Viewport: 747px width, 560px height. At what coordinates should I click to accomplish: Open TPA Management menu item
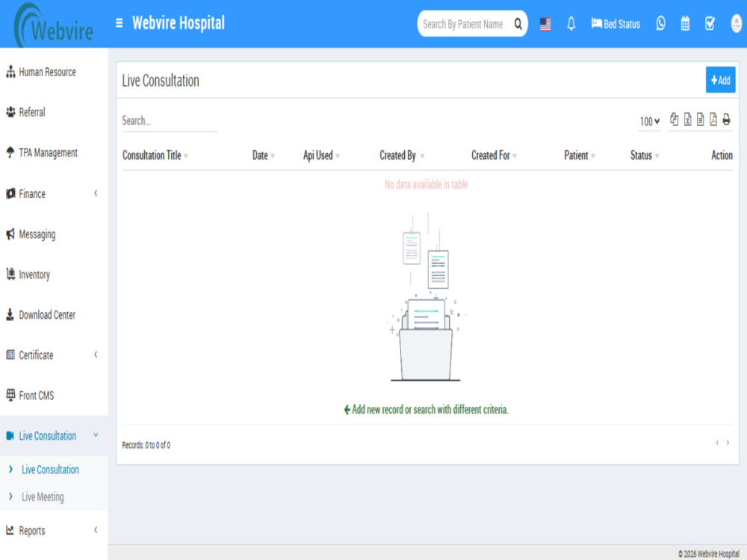click(x=54, y=152)
